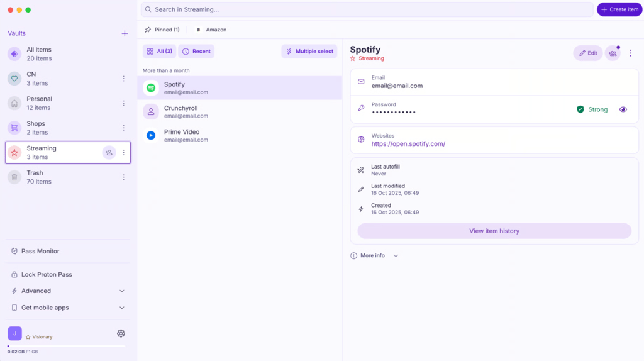Open Pinned (1) items

[162, 30]
